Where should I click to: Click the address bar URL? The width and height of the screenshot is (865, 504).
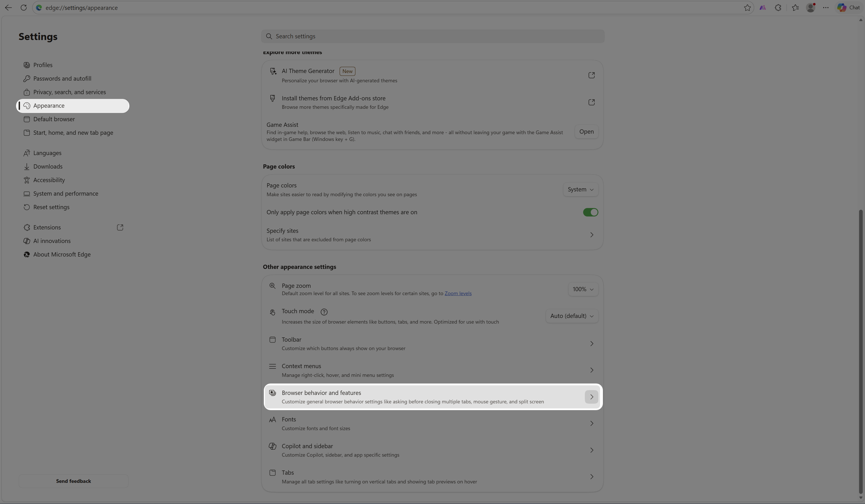(x=82, y=8)
